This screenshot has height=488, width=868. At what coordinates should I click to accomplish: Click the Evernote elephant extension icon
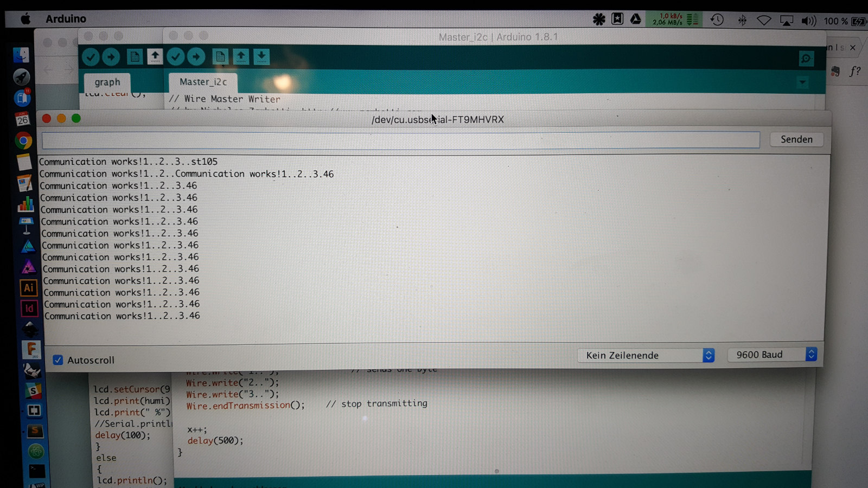coord(835,71)
